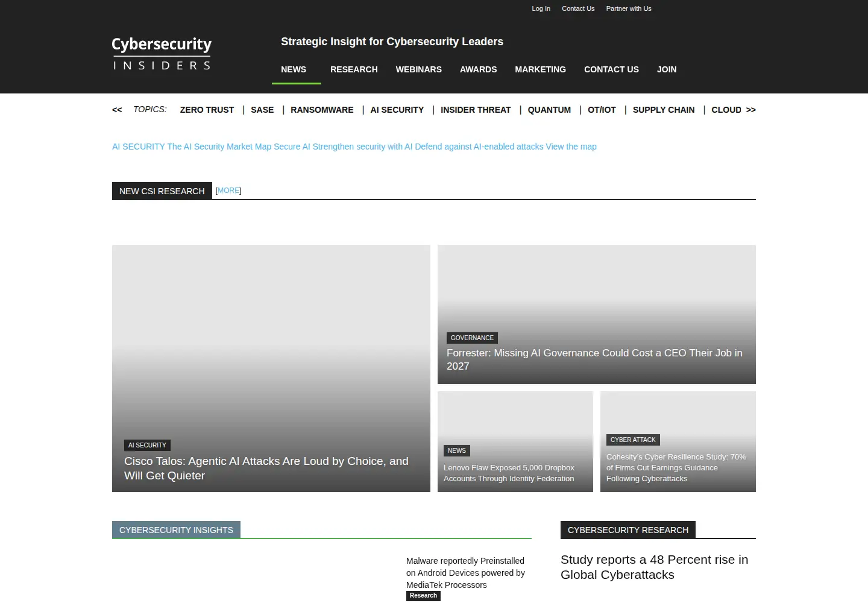Select AWARDS in the main menu
The height and width of the screenshot is (603, 868).
[x=479, y=69]
